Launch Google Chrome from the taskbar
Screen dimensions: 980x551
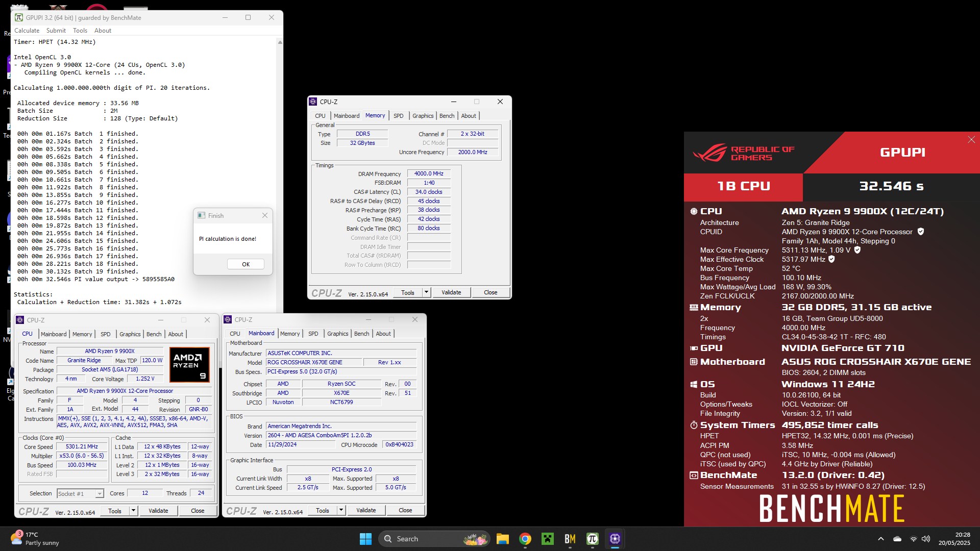tap(525, 539)
